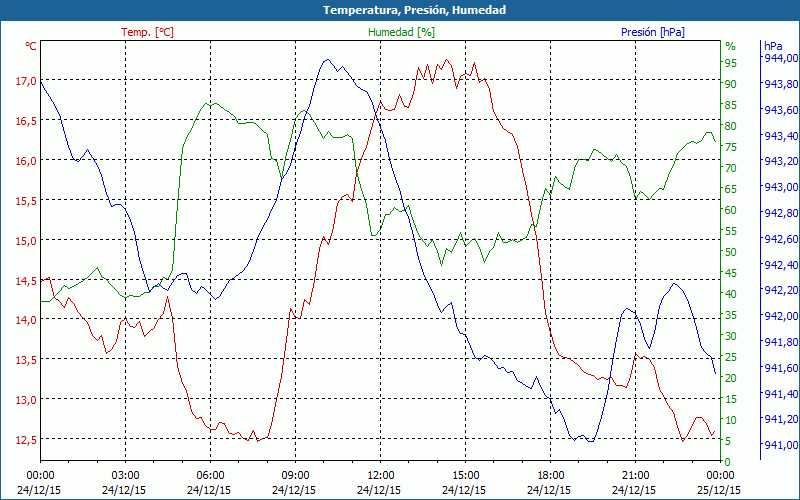Click the '40' humidity axis value
This screenshot has width=800, height=500.
731,294
